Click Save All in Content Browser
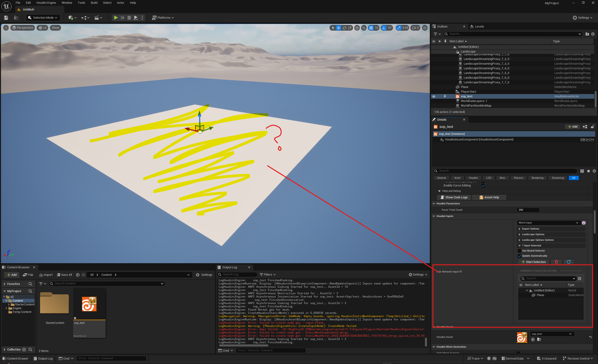This screenshot has width=598, height=364. [x=64, y=275]
